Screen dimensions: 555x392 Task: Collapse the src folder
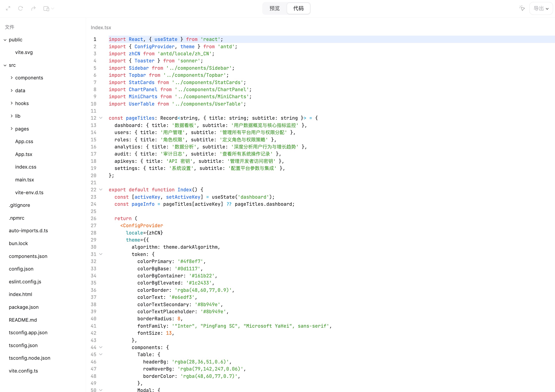(5, 65)
